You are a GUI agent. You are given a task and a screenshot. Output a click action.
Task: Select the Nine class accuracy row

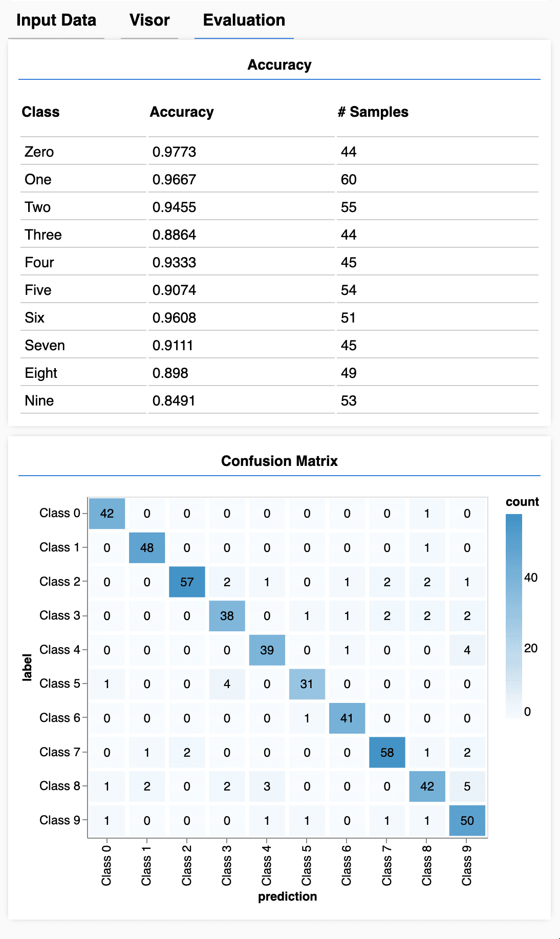coord(279,400)
